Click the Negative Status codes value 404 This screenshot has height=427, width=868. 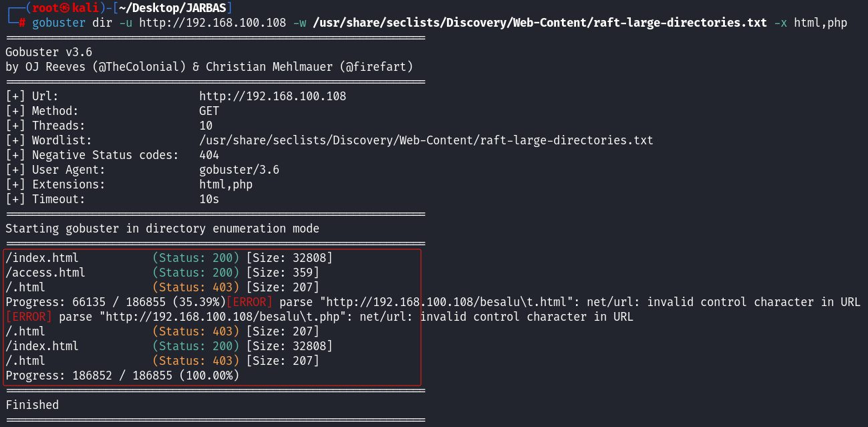[209, 155]
